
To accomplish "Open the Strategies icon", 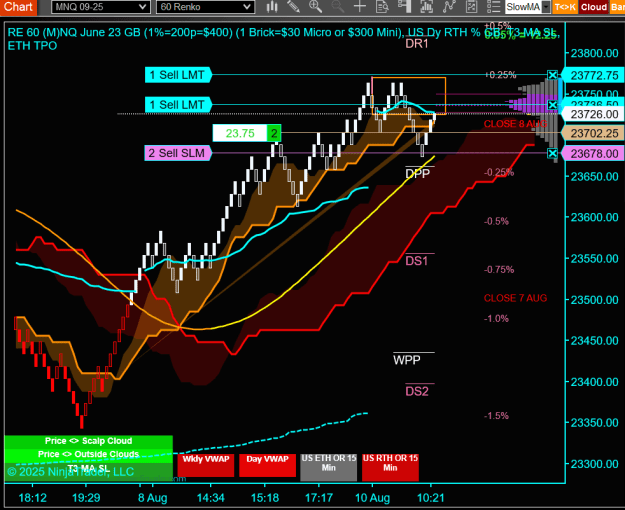I will coord(472,7).
